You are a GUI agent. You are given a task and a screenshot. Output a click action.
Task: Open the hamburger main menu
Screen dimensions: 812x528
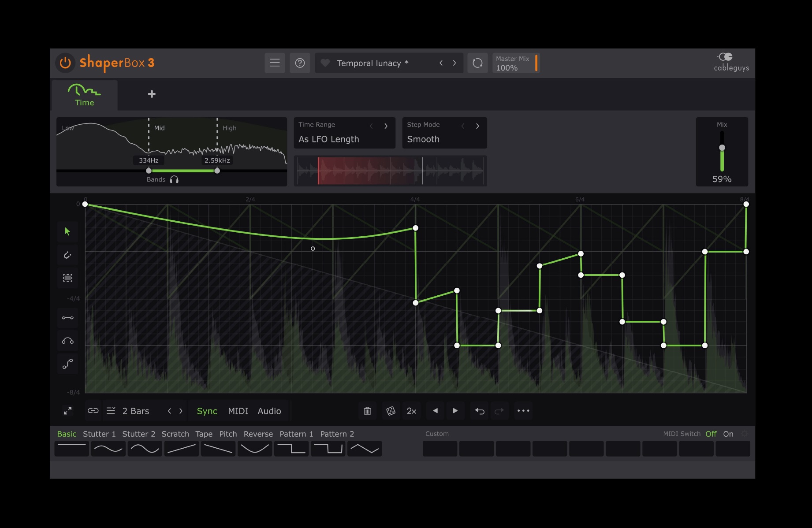coord(275,63)
